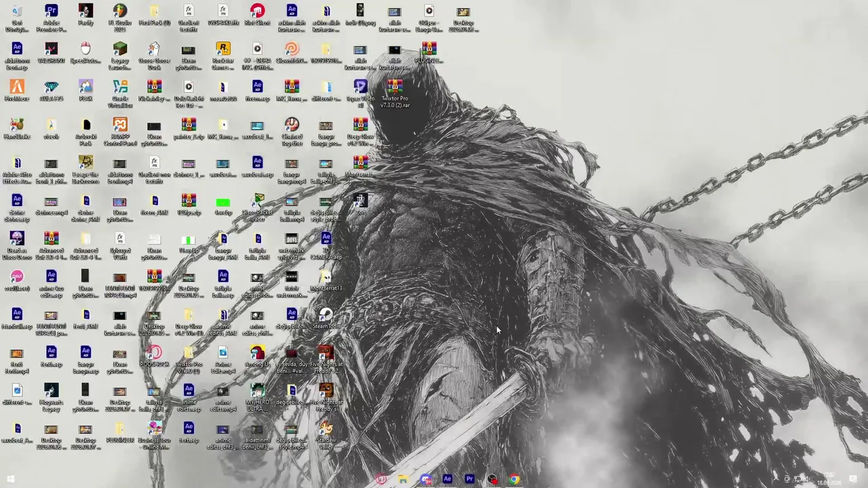Launch the Riot Client shortcut
This screenshot has width=868, height=488.
click(x=257, y=15)
